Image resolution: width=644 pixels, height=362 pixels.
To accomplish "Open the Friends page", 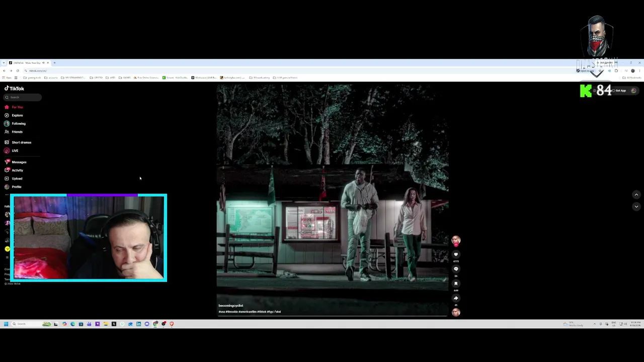I will pos(17,132).
